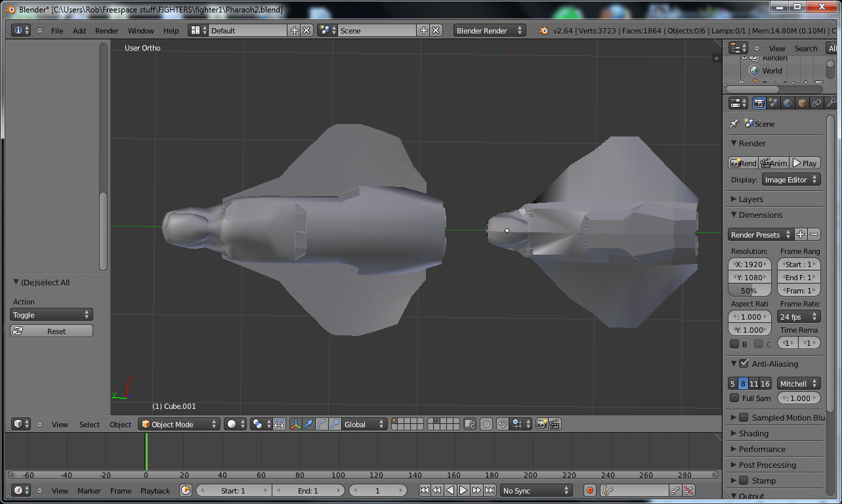
Task: Click OpenGL render animation clapper icon
Action: [x=555, y=425]
